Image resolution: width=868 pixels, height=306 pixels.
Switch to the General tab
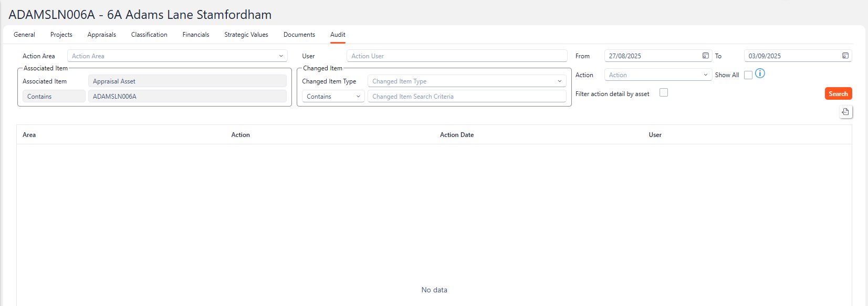[24, 35]
